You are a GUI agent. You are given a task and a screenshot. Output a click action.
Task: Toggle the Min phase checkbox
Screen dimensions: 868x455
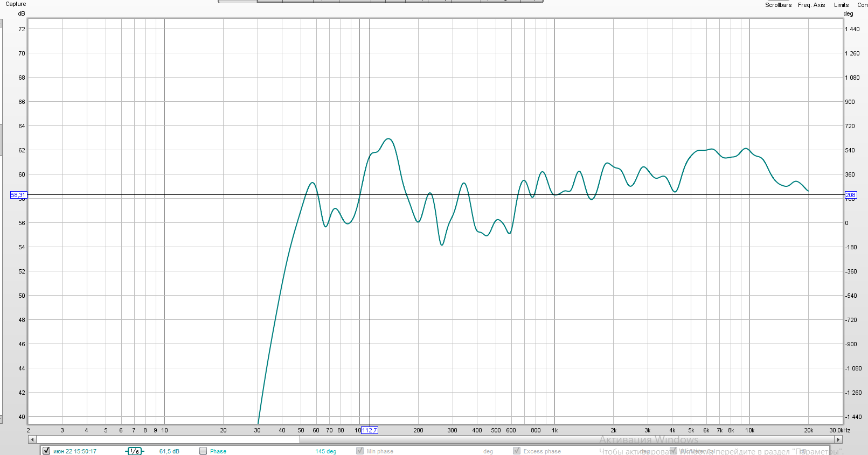click(x=360, y=451)
